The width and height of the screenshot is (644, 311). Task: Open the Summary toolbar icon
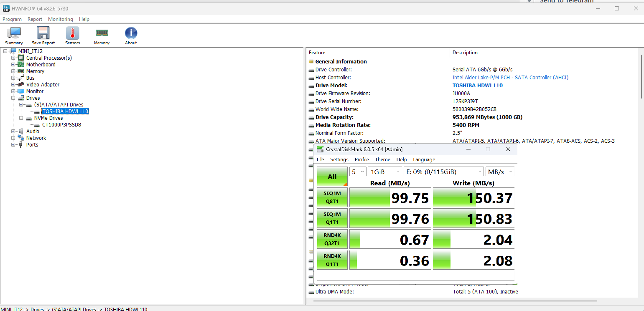click(14, 33)
